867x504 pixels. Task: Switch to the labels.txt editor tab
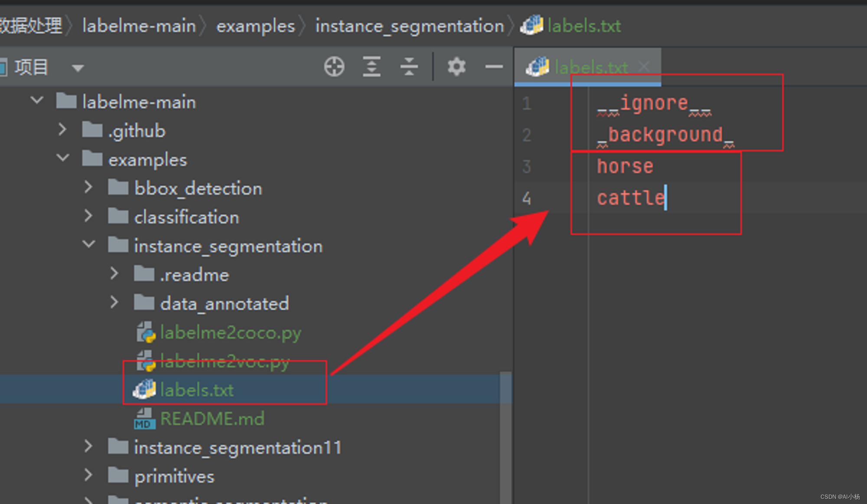pos(590,67)
